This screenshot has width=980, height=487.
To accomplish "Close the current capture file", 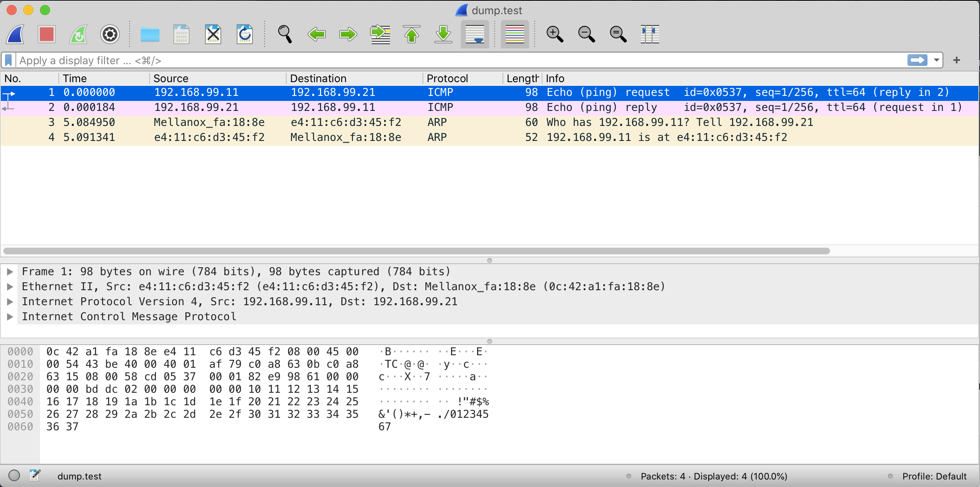I will click(x=213, y=34).
